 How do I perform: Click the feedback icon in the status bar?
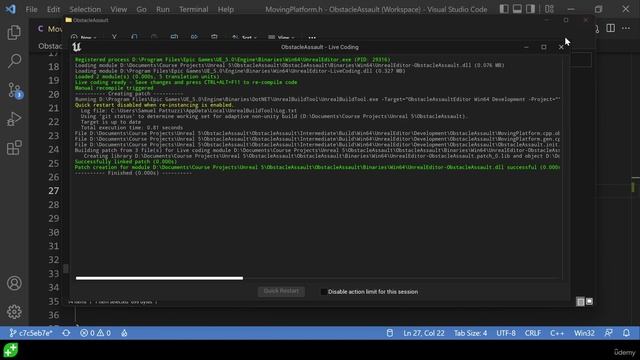pyautogui.click(x=609, y=333)
